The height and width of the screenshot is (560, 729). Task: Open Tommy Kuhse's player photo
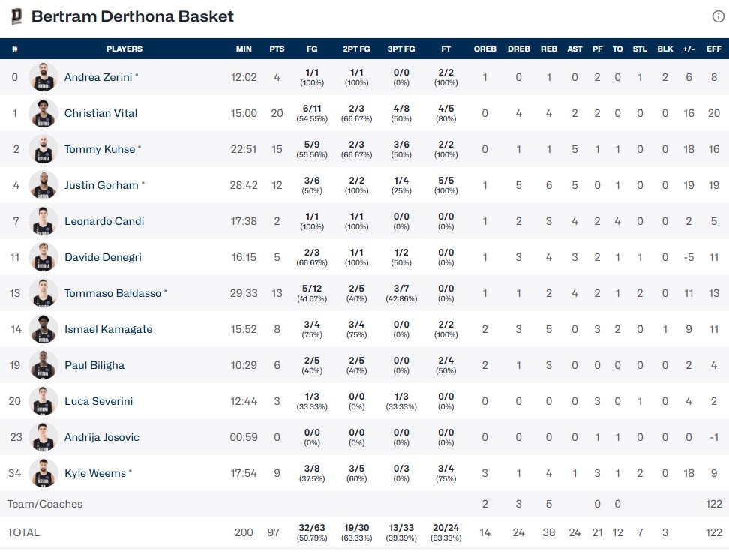(43, 149)
